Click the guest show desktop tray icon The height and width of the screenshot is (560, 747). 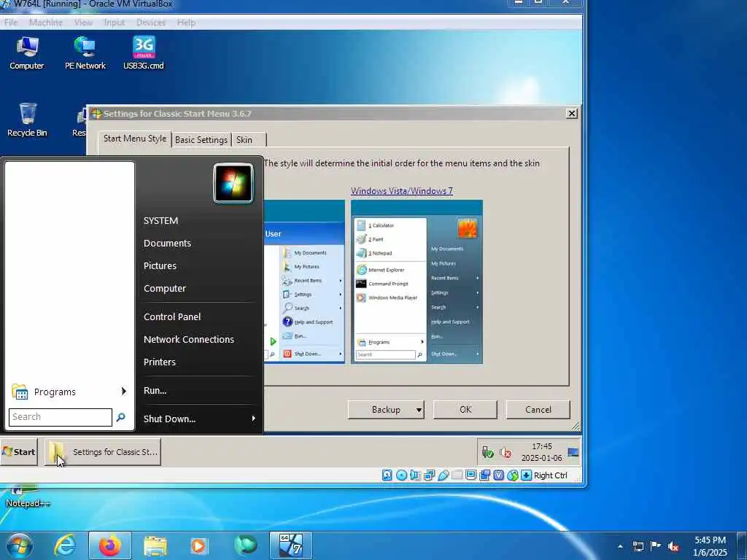click(x=573, y=452)
